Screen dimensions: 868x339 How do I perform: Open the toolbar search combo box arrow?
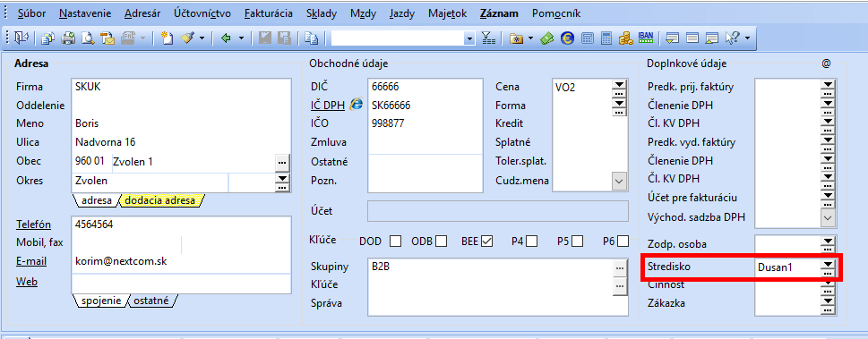click(x=470, y=38)
